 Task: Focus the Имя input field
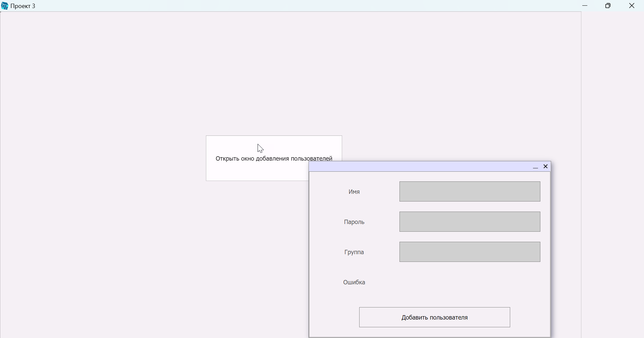point(470,192)
